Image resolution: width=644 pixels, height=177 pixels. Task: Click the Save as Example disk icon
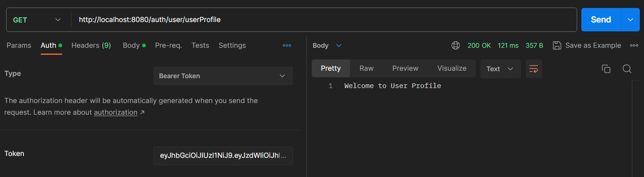point(557,45)
